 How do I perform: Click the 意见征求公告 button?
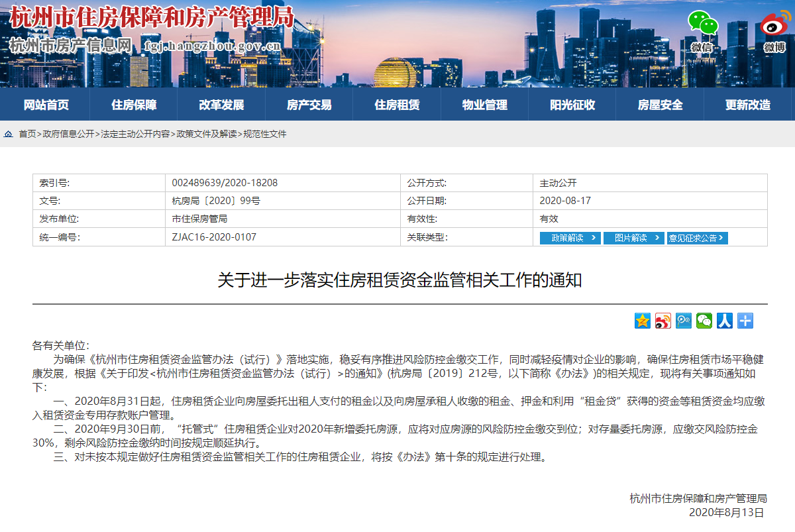coord(698,238)
